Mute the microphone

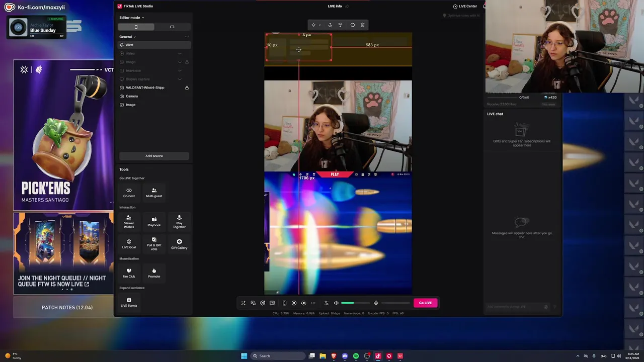(x=376, y=303)
